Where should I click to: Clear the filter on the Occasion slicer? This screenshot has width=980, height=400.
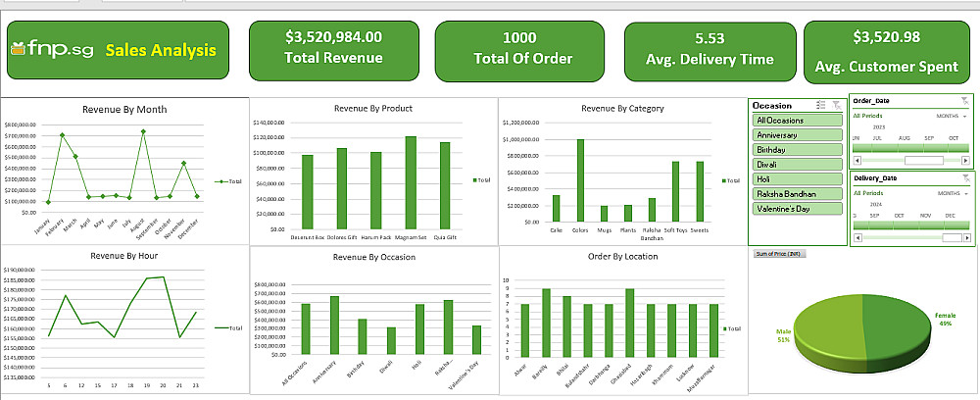[x=836, y=106]
